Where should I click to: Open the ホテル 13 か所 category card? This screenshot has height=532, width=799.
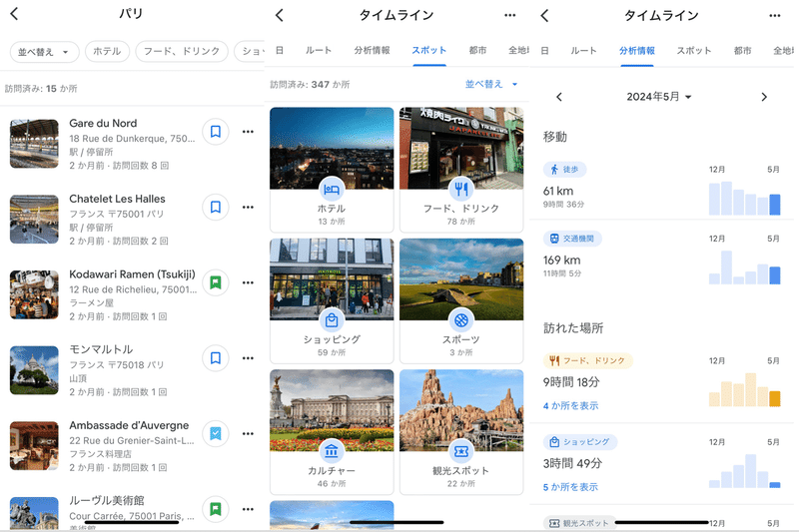click(332, 170)
